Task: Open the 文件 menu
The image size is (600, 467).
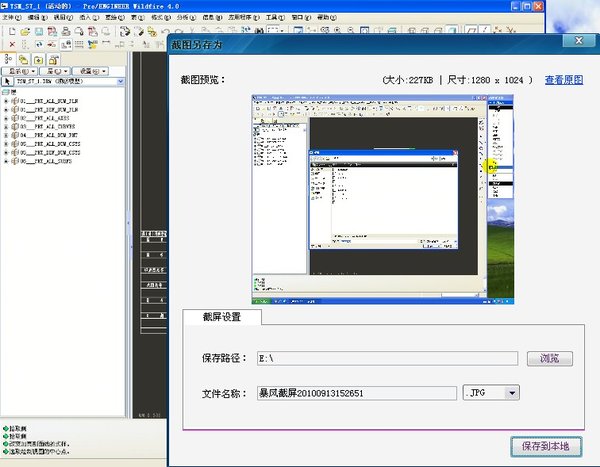Action: click(11, 18)
